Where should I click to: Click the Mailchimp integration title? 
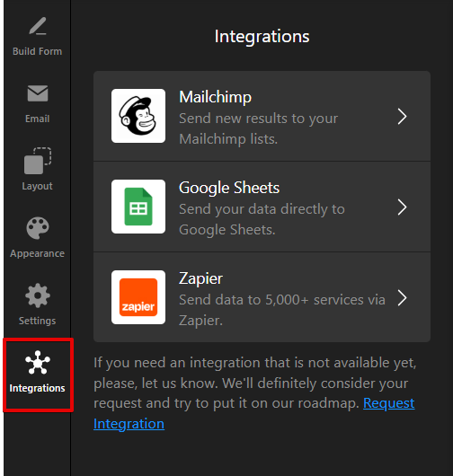click(215, 97)
